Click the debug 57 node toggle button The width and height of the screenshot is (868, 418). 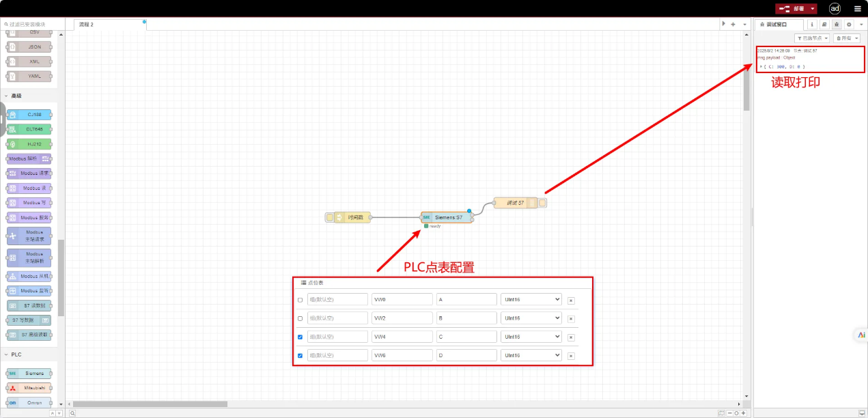pyautogui.click(x=543, y=203)
